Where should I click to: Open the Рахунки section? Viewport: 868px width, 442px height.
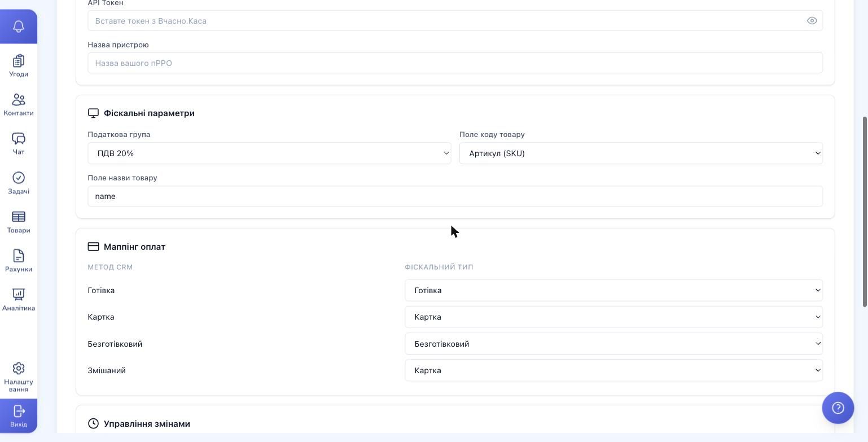pyautogui.click(x=19, y=261)
